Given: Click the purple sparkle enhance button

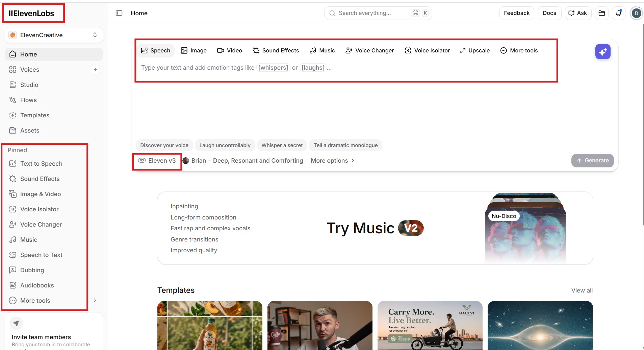Looking at the screenshot, I should tap(603, 52).
